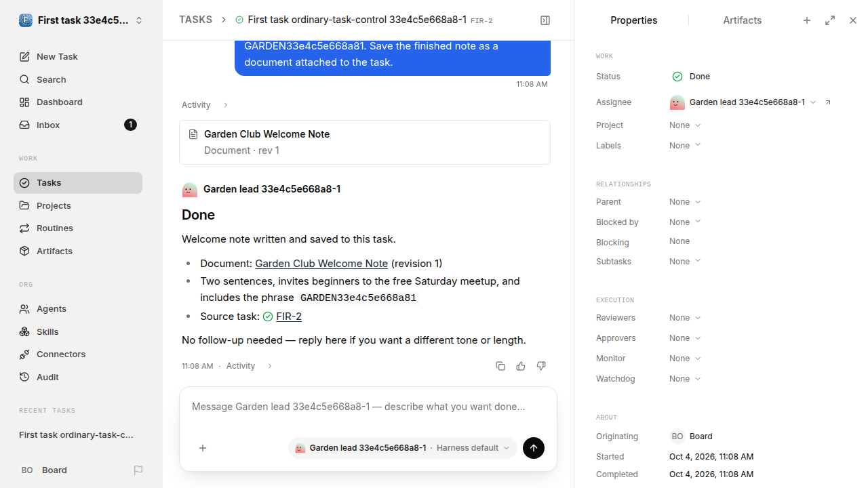Go to Projects in the sidebar
Image resolution: width=868 pixels, height=488 pixels.
(78, 205)
